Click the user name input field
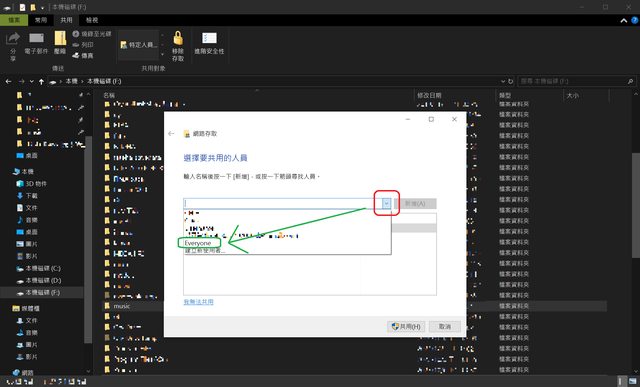640x387 pixels. click(282, 203)
